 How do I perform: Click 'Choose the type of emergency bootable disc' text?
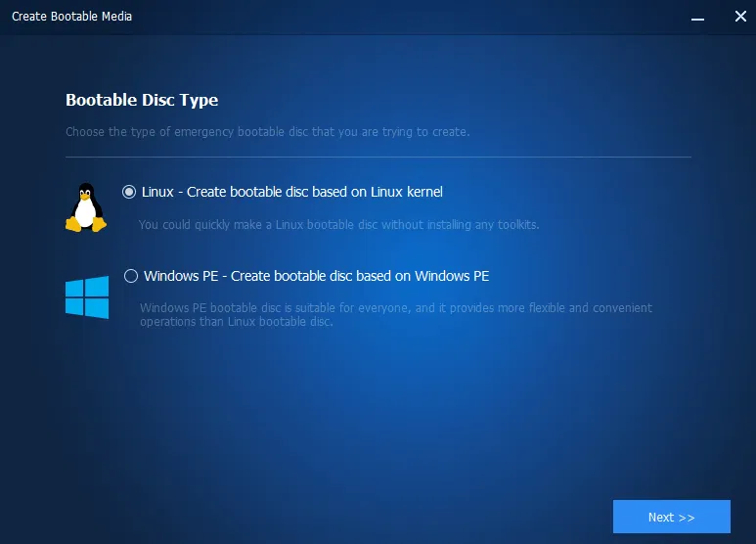(x=268, y=132)
